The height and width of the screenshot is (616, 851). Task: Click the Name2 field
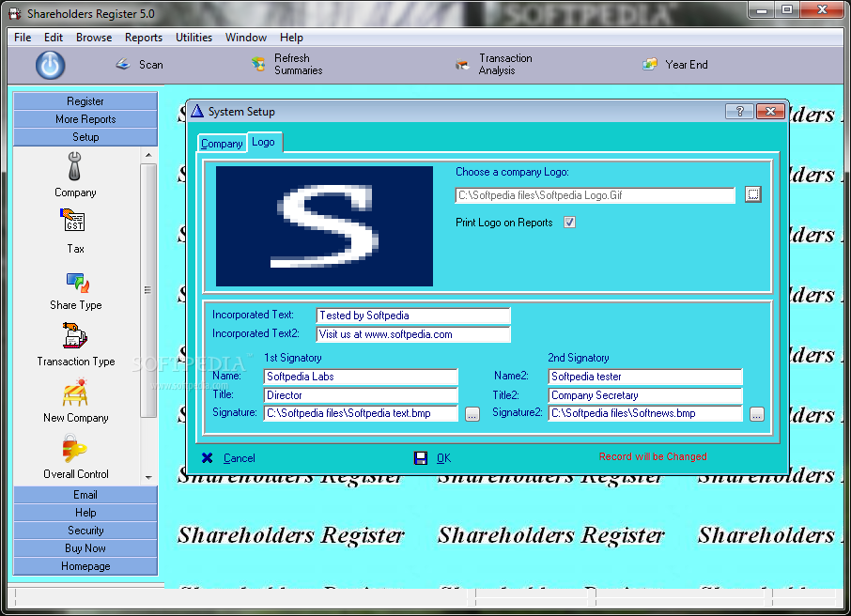(644, 377)
